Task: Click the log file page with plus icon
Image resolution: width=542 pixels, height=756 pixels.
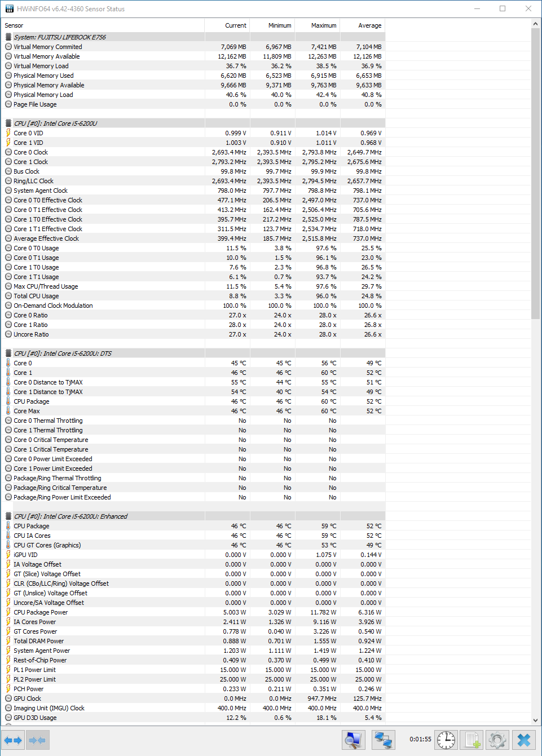Action: click(472, 740)
